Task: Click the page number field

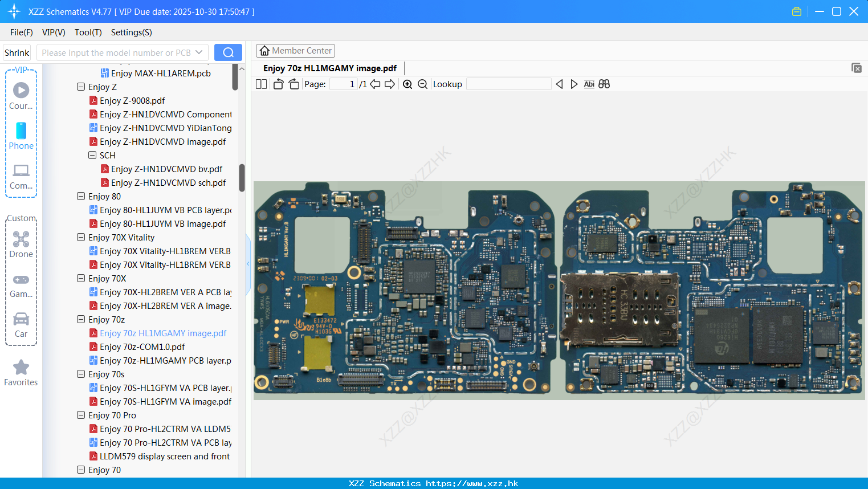Action: [x=344, y=84]
